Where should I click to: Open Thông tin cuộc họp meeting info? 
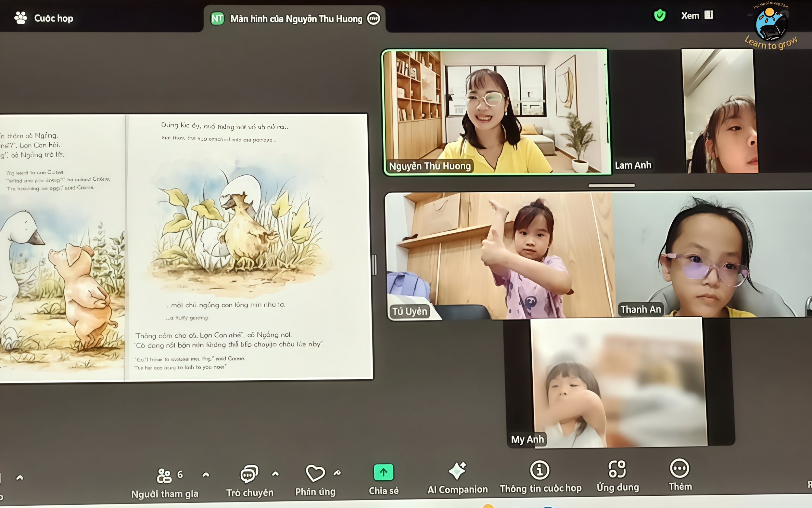540,477
